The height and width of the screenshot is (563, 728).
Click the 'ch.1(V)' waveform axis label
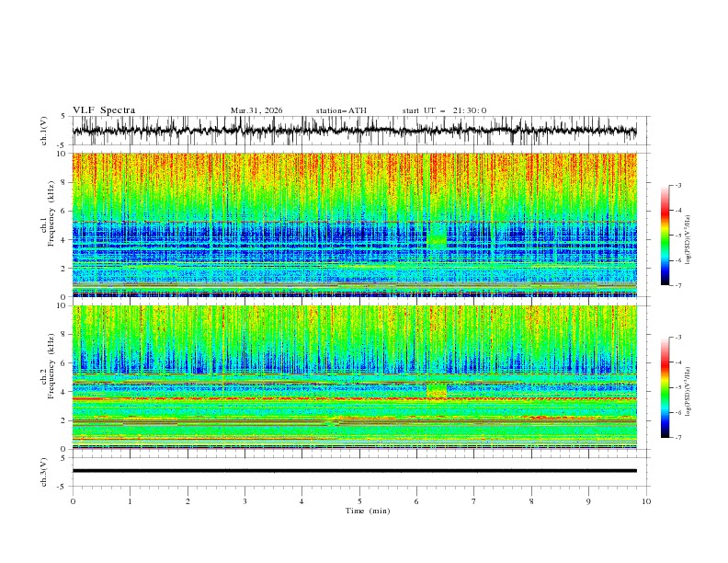pyautogui.click(x=44, y=131)
